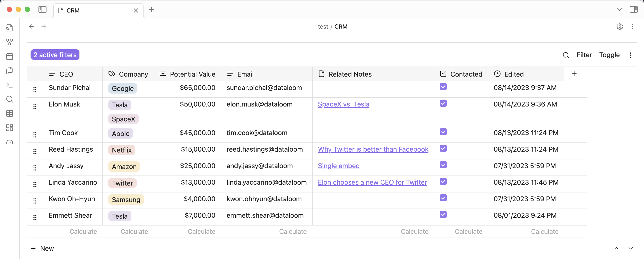Open Potential Value column header menu

click(188, 74)
